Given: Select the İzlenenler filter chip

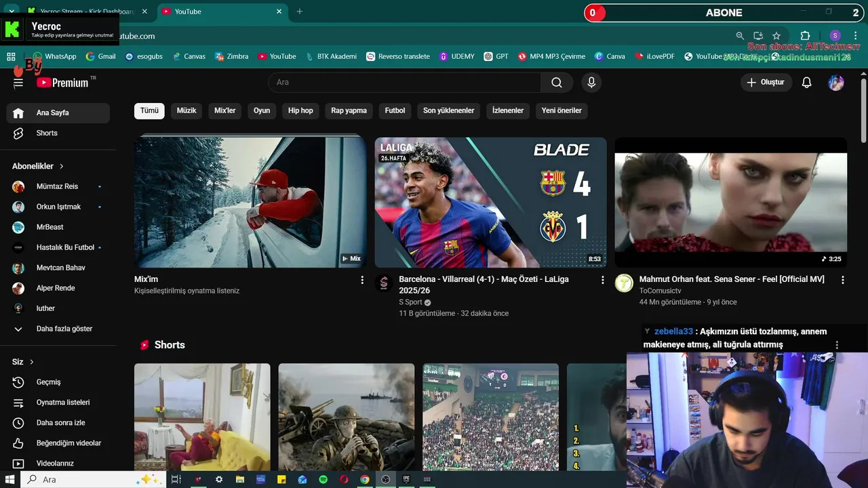Looking at the screenshot, I should coord(508,110).
